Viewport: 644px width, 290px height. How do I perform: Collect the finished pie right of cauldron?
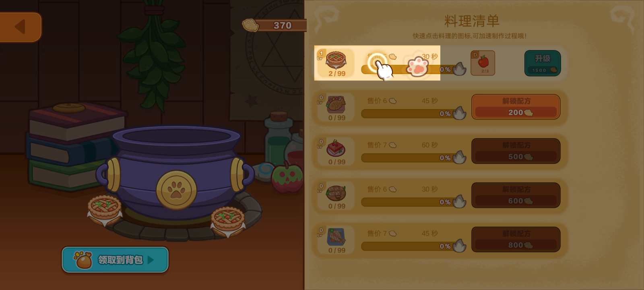[x=228, y=221]
